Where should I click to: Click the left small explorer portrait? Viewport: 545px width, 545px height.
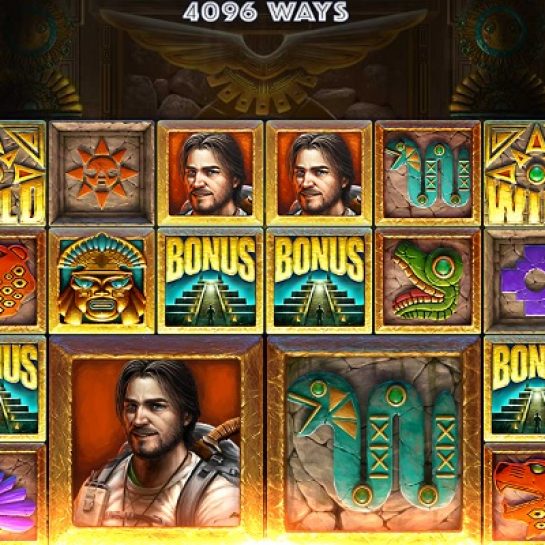coord(210,173)
